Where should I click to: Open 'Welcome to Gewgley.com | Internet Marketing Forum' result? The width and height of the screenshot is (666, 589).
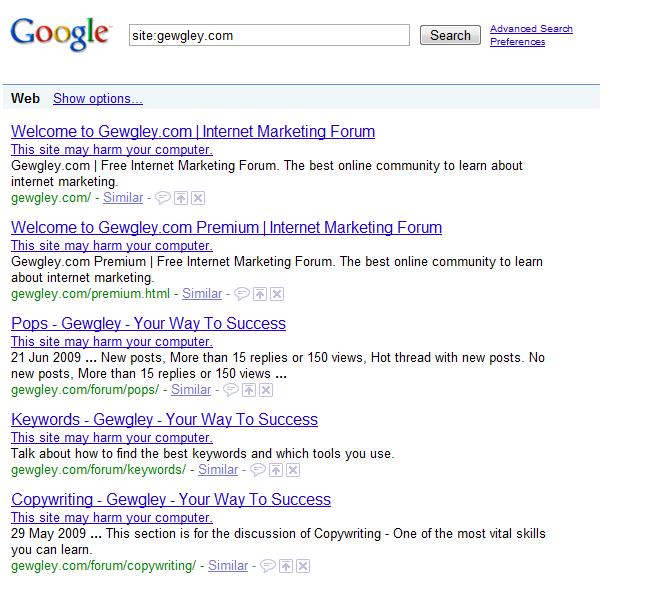coord(193,132)
